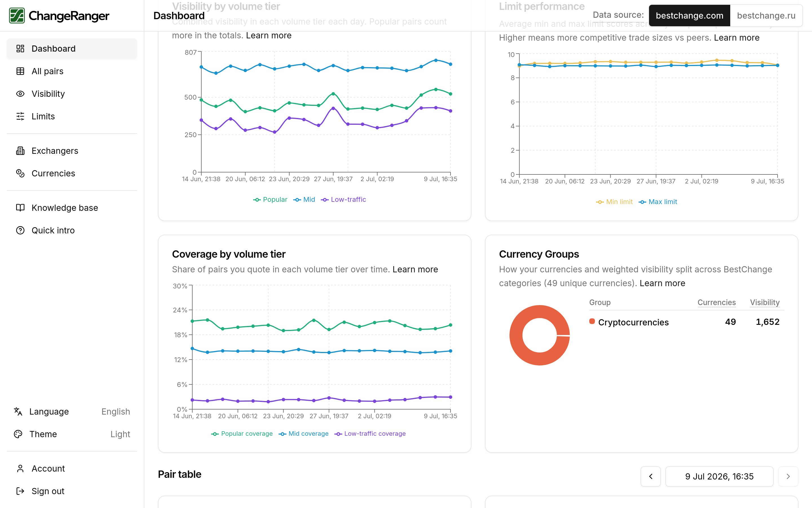Open Learn more under Coverage by volume tier
This screenshot has width=812, height=508.
(x=415, y=269)
